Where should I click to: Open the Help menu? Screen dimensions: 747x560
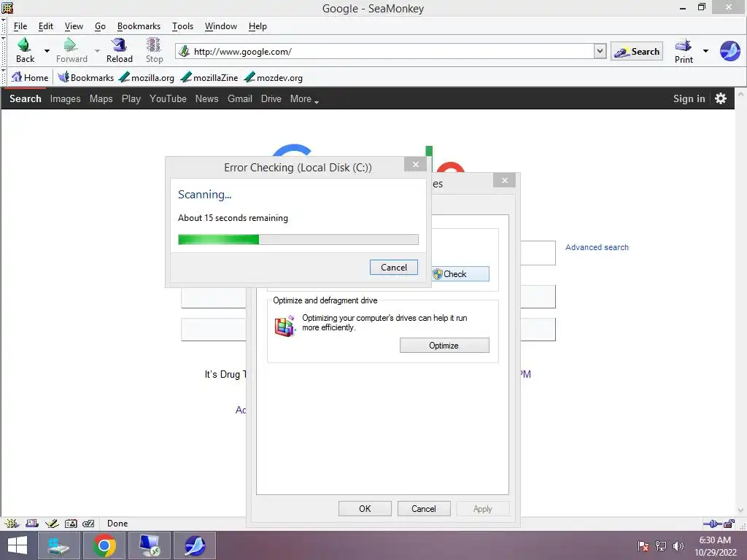[x=258, y=26]
